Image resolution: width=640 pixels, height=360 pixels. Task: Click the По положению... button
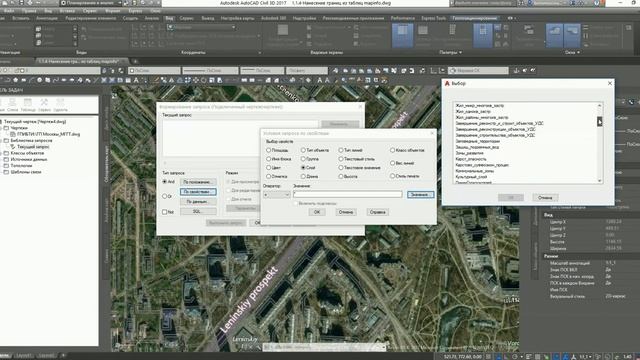click(198, 182)
